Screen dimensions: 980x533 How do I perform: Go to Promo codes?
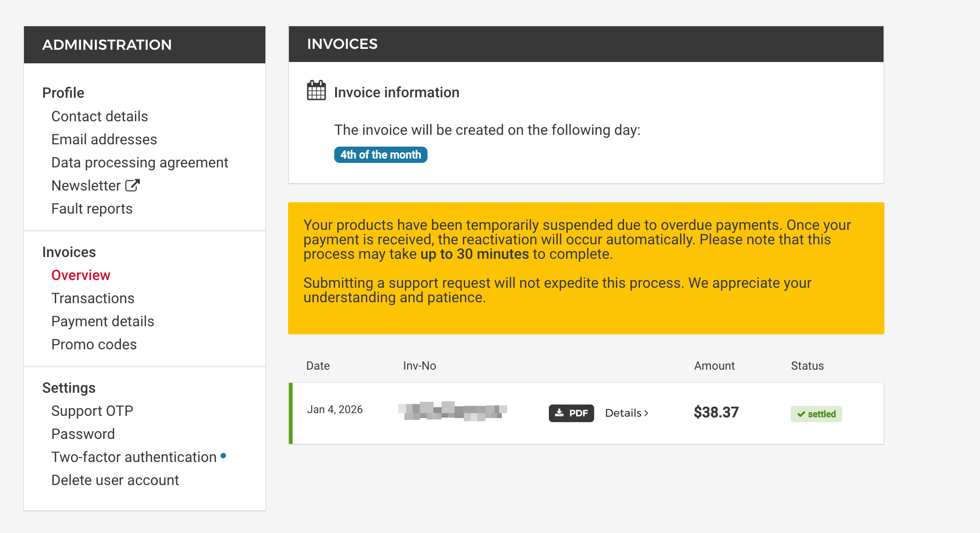pyautogui.click(x=94, y=344)
